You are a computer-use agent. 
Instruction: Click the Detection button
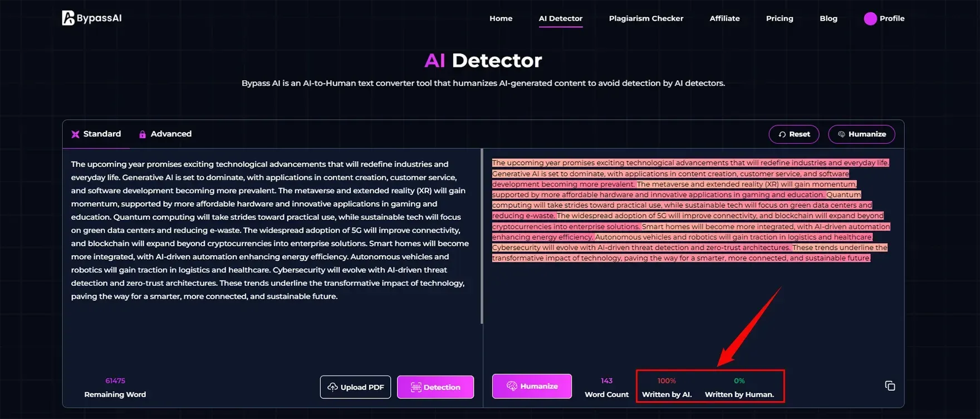(x=435, y=387)
